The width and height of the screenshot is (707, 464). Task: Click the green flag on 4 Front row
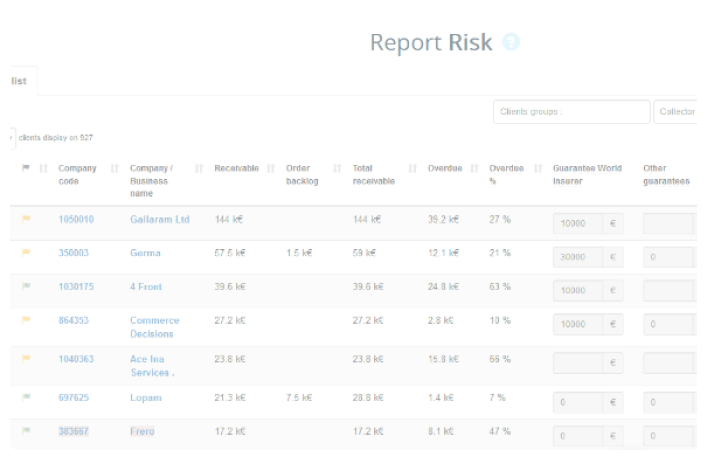[26, 286]
